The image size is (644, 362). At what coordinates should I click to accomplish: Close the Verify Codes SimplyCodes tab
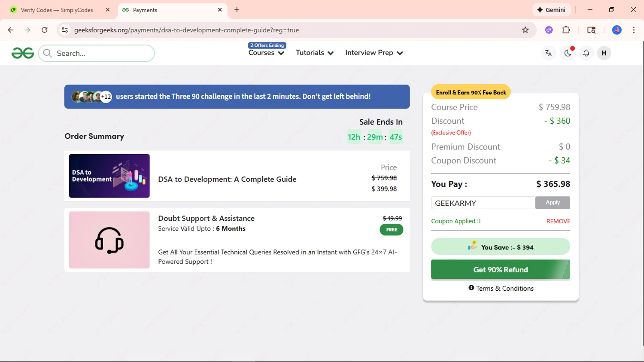tap(108, 10)
